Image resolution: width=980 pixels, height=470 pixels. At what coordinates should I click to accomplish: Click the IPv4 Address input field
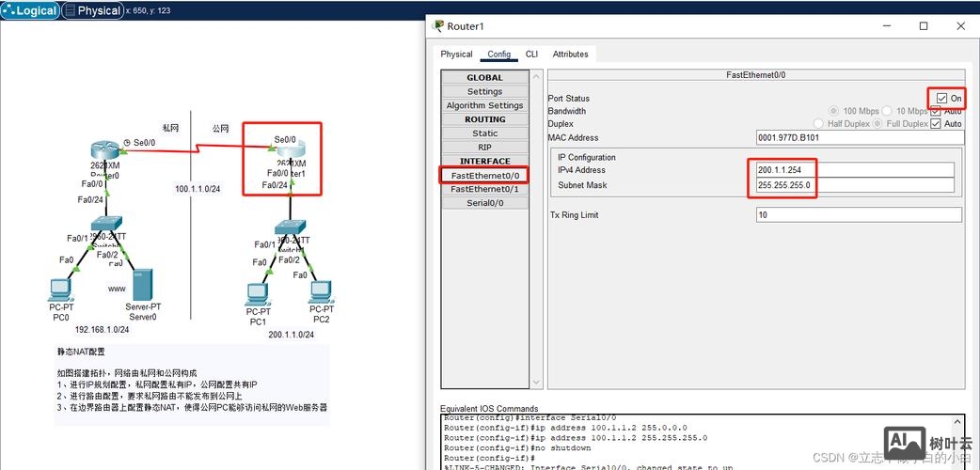click(x=854, y=170)
